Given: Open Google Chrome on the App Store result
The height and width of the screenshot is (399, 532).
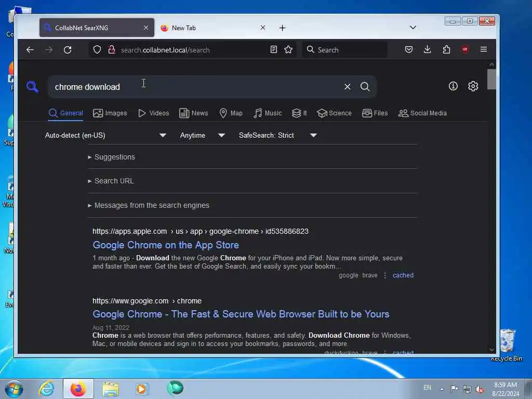Looking at the screenshot, I should click(x=166, y=245).
